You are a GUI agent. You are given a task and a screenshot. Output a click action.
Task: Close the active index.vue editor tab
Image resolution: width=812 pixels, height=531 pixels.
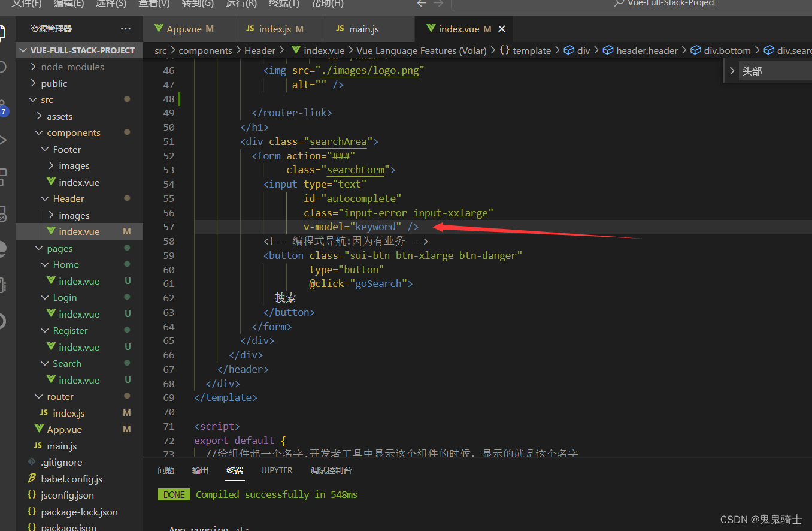tap(502, 29)
